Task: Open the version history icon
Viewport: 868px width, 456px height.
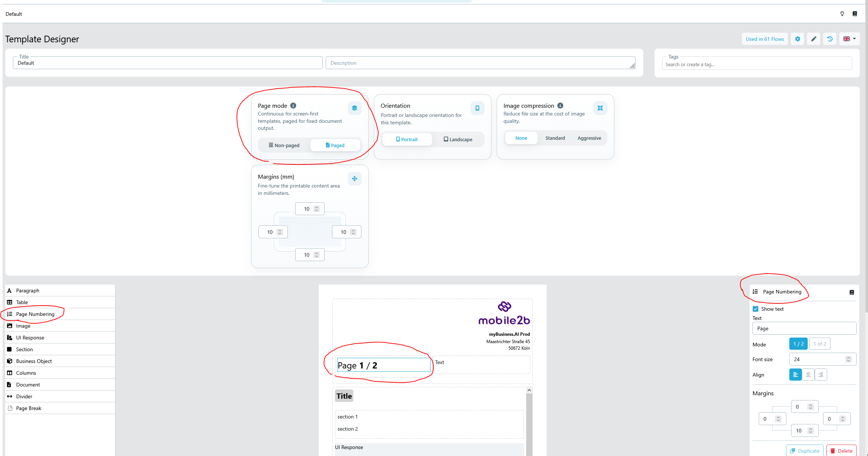Action: pyautogui.click(x=830, y=39)
